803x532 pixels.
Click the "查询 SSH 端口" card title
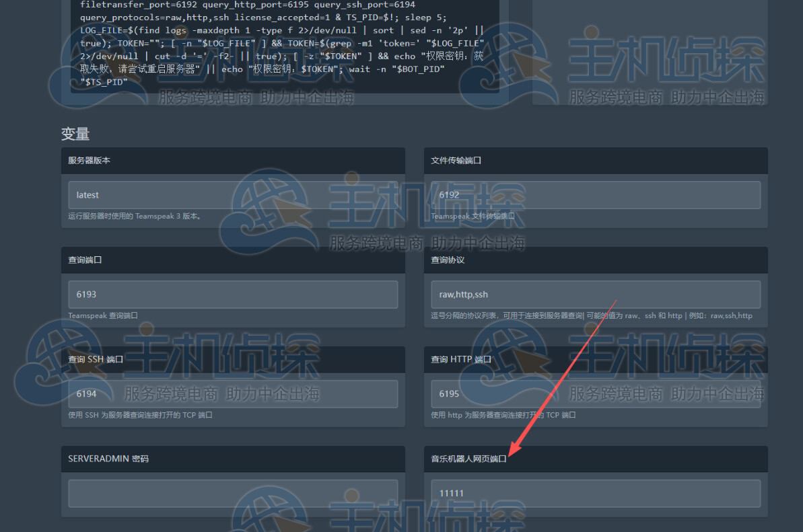[96, 360]
